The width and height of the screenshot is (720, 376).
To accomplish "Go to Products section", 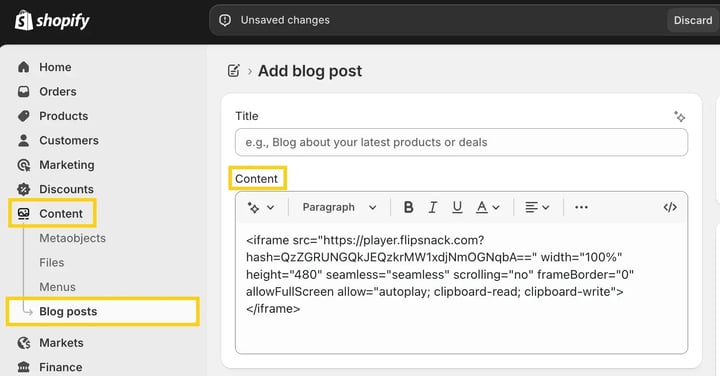I will (x=63, y=116).
